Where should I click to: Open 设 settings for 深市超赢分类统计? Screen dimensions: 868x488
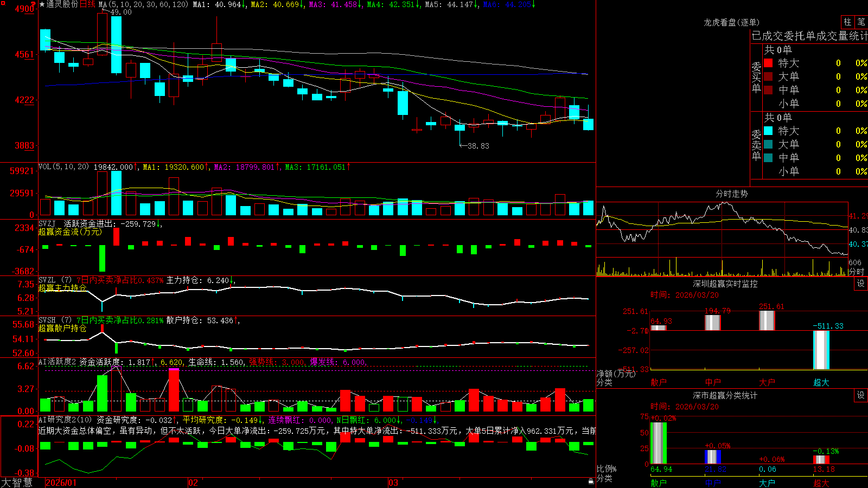click(x=861, y=395)
